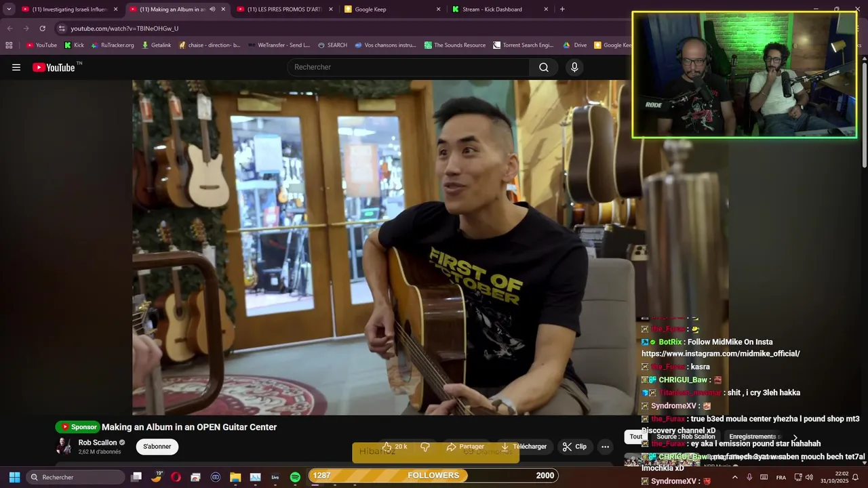The height and width of the screenshot is (488, 868).
Task: Close the LES PIRES PROMOS tab
Action: coord(331,9)
